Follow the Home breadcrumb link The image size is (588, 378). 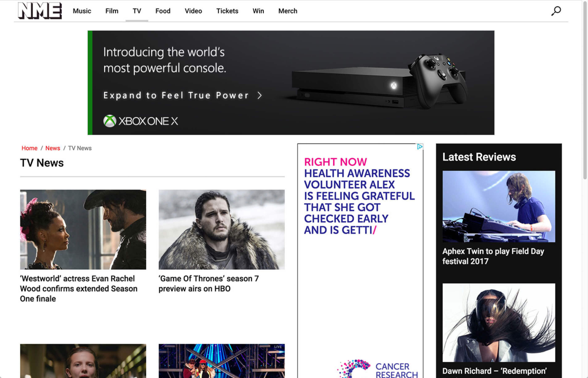click(x=29, y=148)
